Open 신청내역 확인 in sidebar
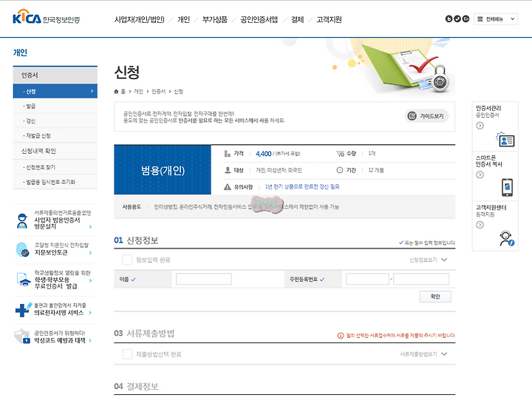The width and height of the screenshot is (532, 409). point(55,151)
